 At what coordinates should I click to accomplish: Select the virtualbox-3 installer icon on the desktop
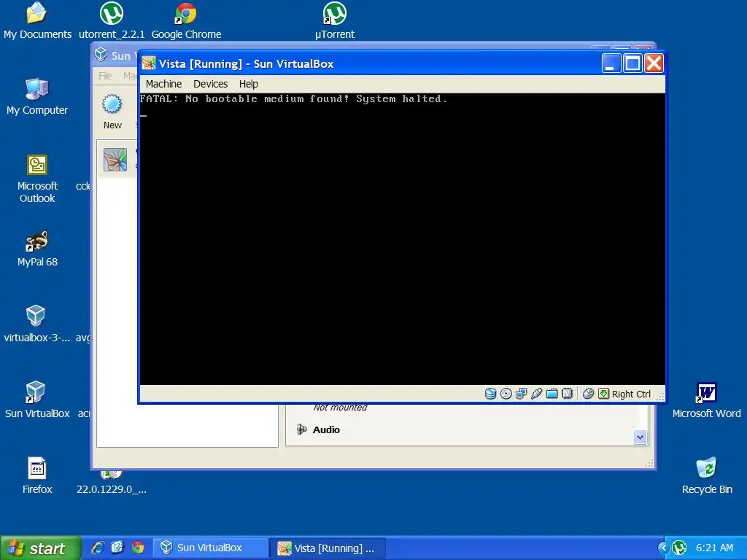pos(37,324)
